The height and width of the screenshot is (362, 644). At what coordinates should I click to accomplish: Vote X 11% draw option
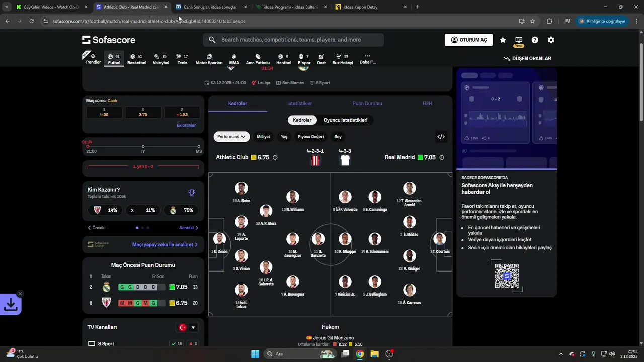pos(143,210)
